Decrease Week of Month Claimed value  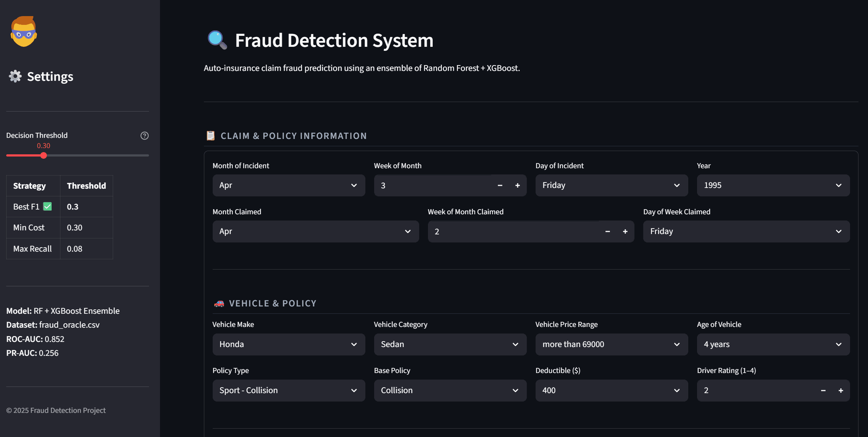point(608,231)
